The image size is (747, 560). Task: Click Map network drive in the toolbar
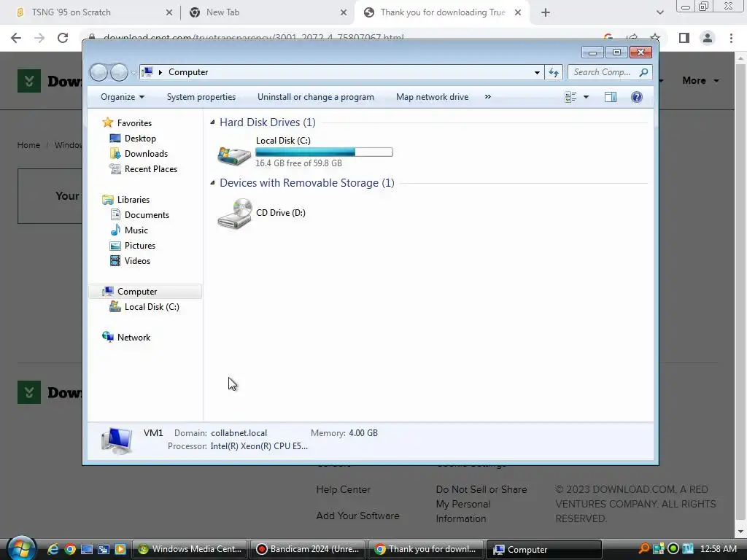432,97
